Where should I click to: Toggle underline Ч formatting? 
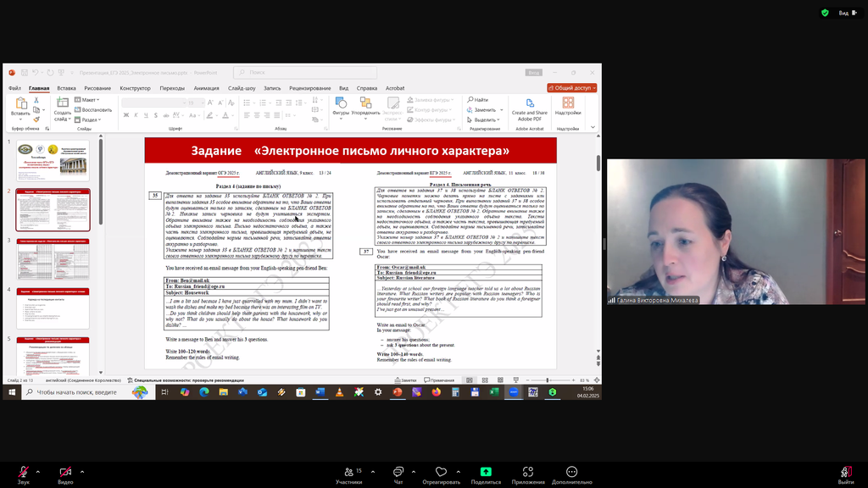(x=146, y=115)
